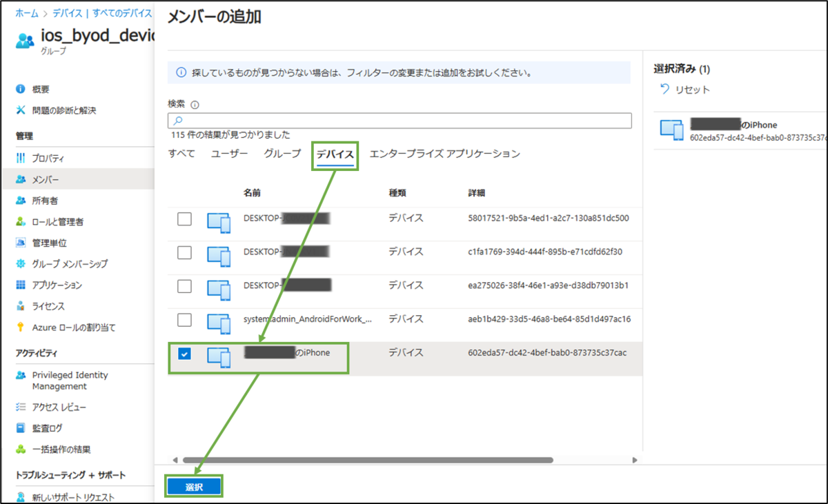828x504 pixels.
Task: Open ライセンス icon in sidebar
Action: coord(21,306)
